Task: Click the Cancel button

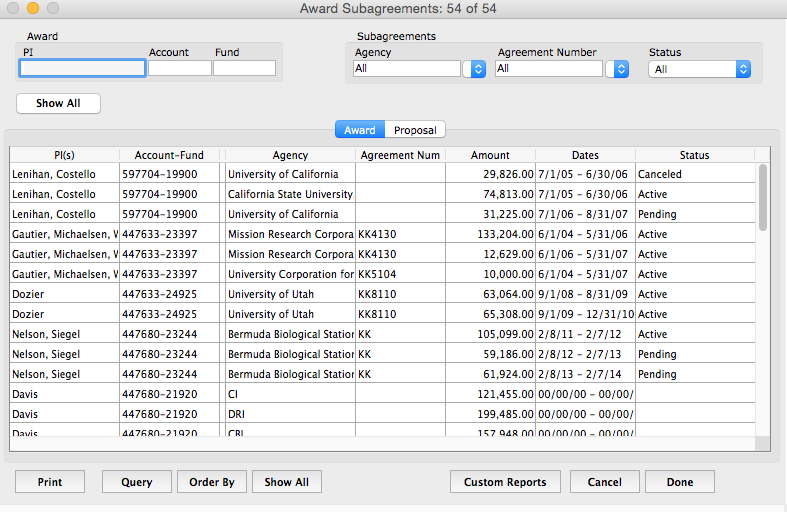Action: [604, 482]
